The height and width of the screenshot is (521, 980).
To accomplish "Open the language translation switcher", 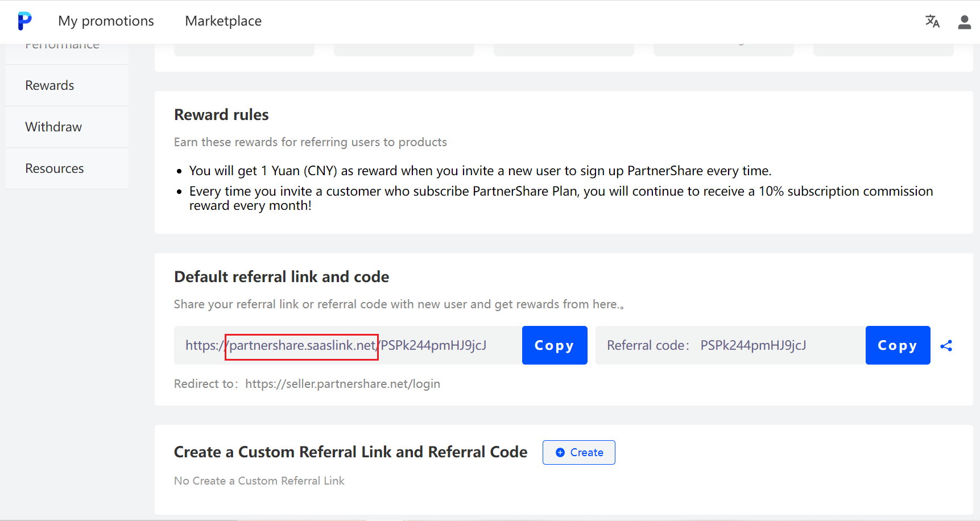I will click(x=932, y=21).
